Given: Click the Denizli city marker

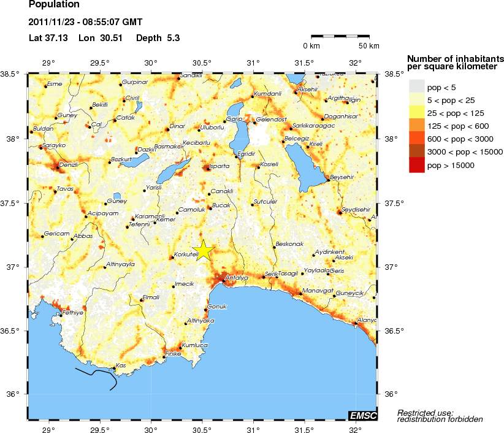Looking at the screenshot, I should 58,167.
